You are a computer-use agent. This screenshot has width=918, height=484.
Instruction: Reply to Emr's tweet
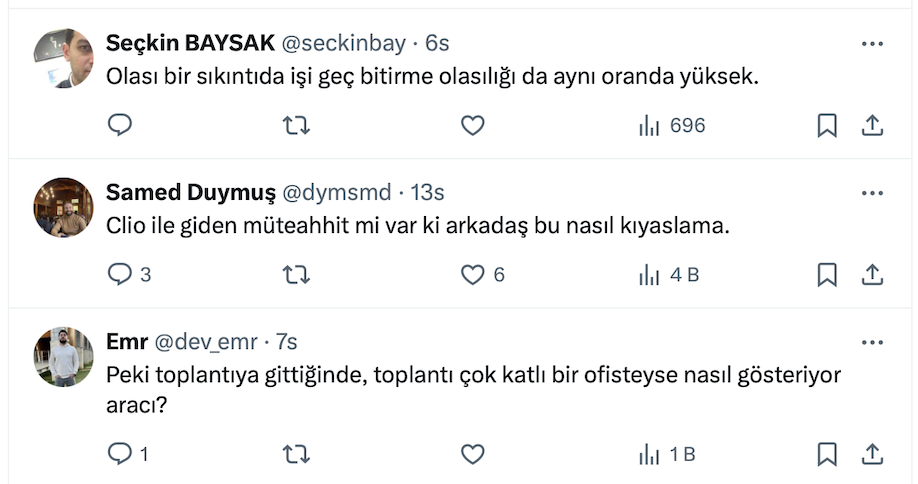(120, 454)
